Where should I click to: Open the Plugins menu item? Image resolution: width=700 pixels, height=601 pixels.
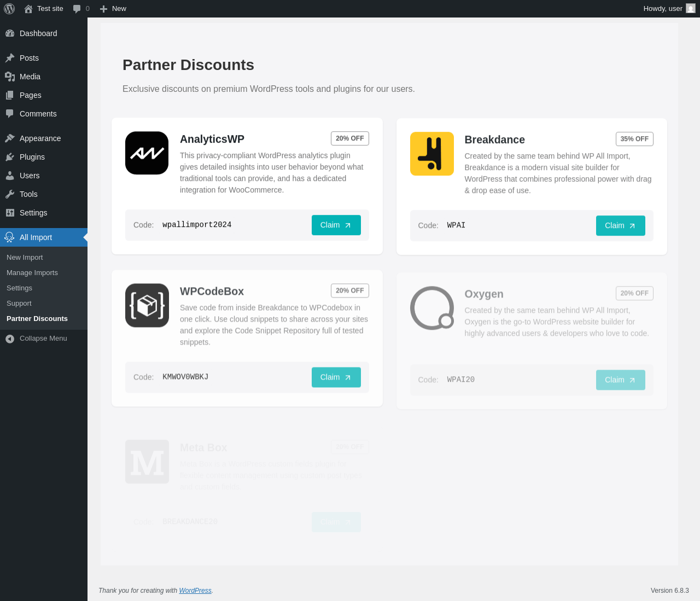pos(44,157)
